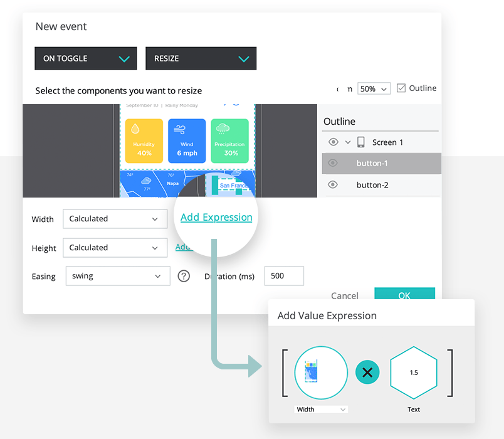Click the component circle in the expression
504x439 pixels.
(321, 373)
